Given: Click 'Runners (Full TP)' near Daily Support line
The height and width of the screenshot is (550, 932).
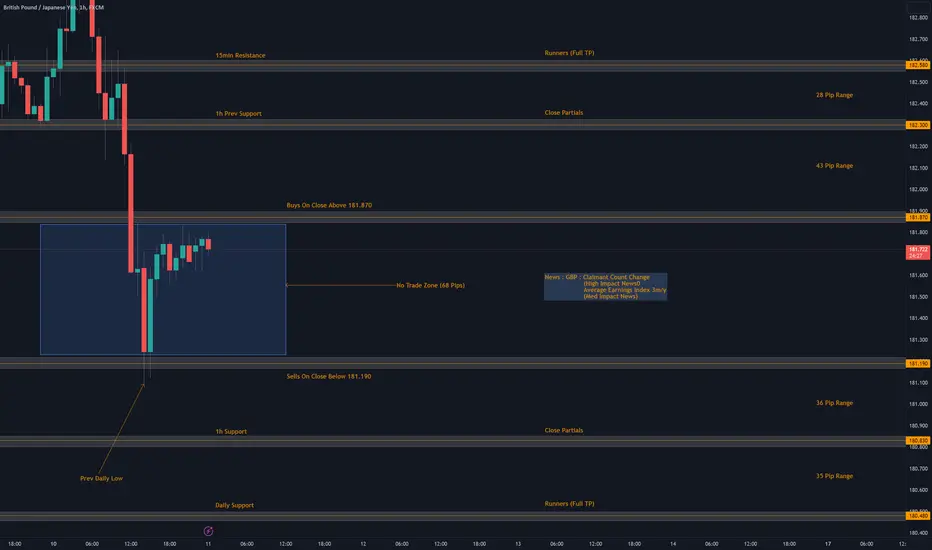Looking at the screenshot, I should (x=569, y=504).
